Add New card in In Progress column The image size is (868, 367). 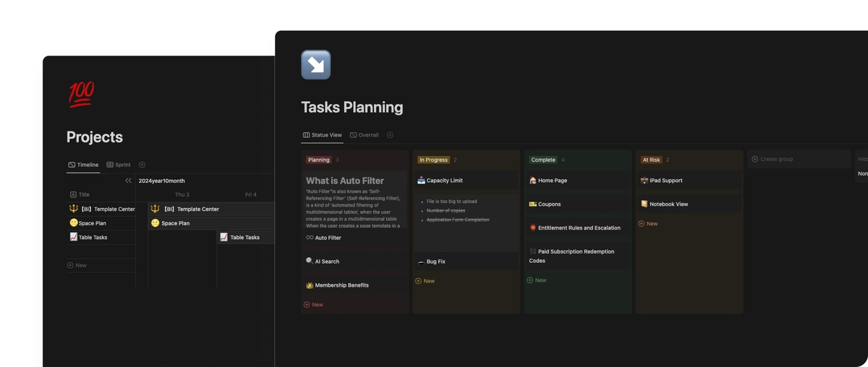425,281
